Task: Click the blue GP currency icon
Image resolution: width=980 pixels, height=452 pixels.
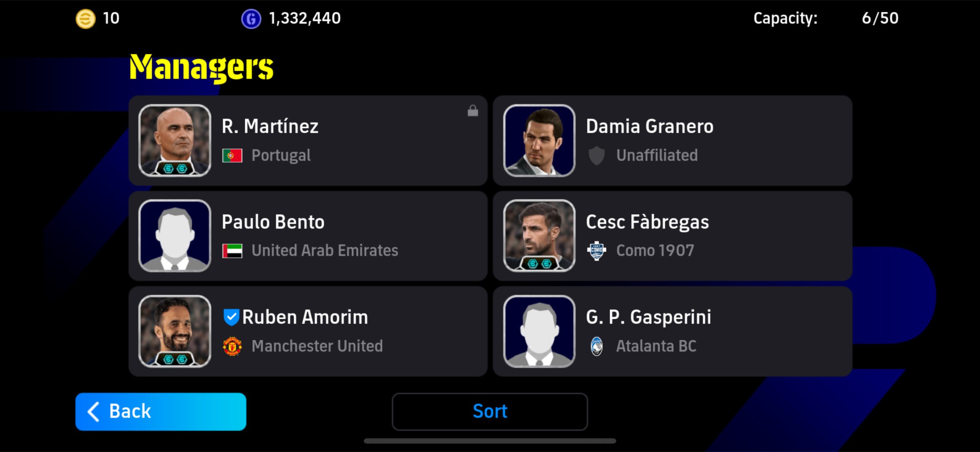Action: point(251,18)
